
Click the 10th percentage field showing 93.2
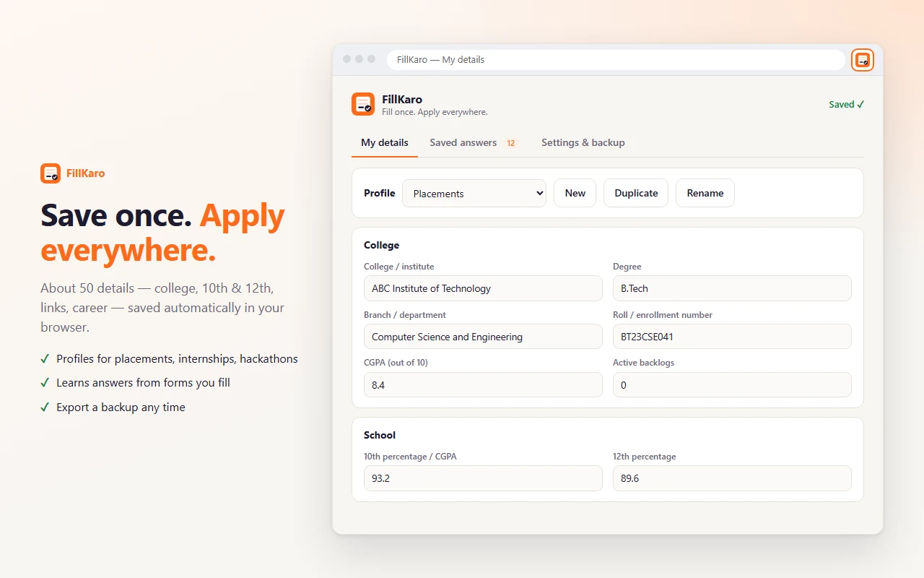(483, 478)
